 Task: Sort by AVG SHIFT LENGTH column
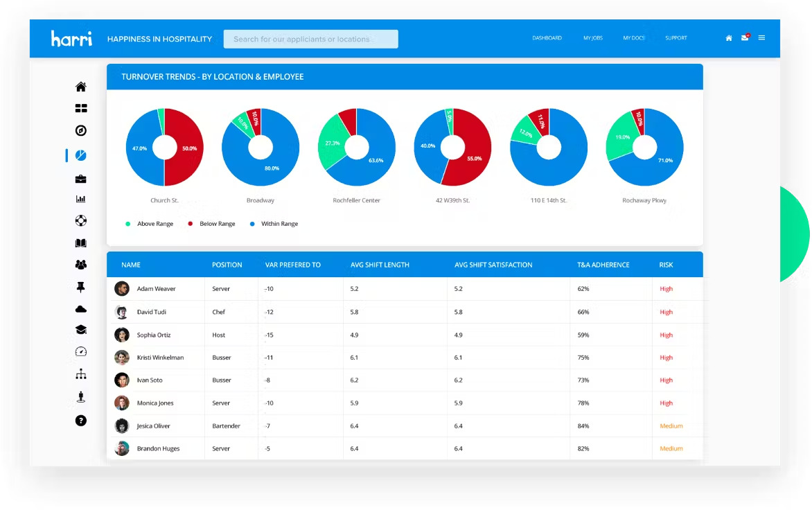380,265
